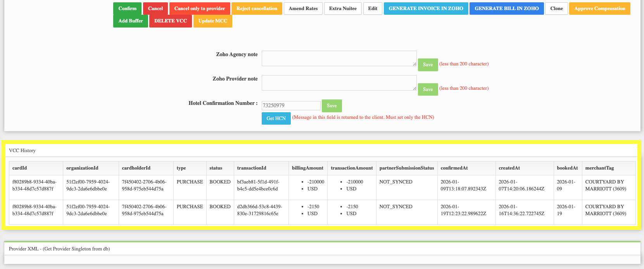Click the blue Get HCN button
This screenshot has width=644, height=269.
coord(276,118)
